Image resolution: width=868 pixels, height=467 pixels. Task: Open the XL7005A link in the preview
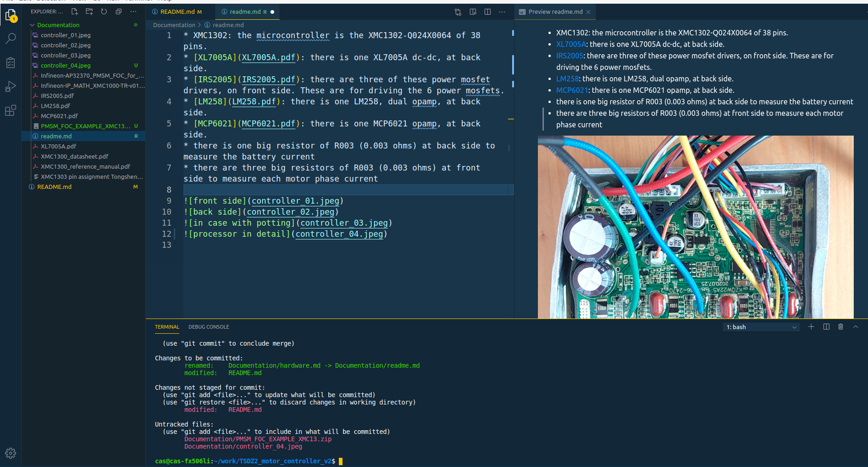click(571, 44)
